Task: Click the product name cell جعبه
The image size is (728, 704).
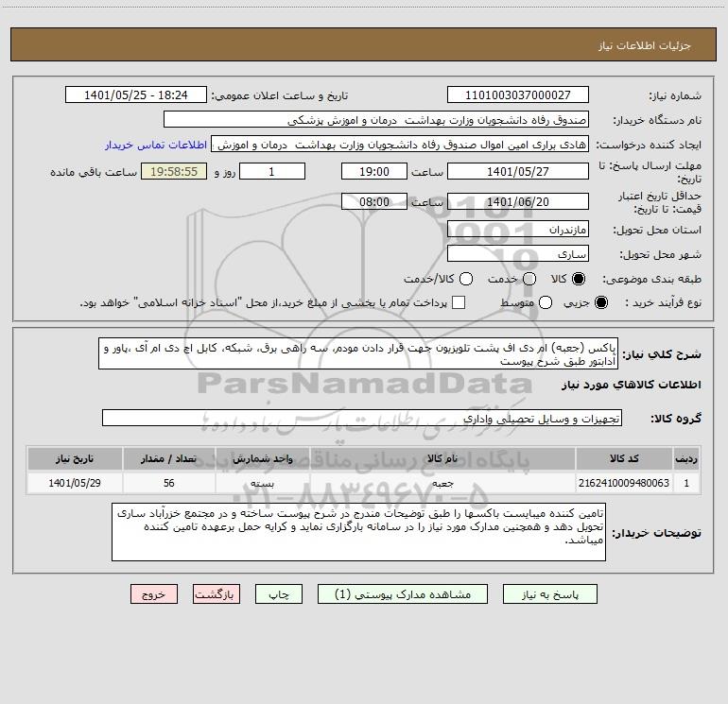Action: pyautogui.click(x=442, y=483)
